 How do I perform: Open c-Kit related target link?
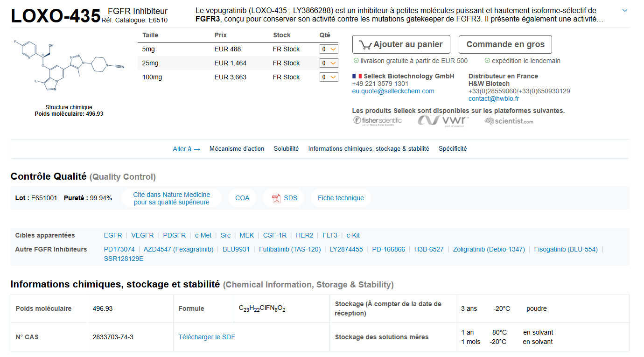click(353, 236)
